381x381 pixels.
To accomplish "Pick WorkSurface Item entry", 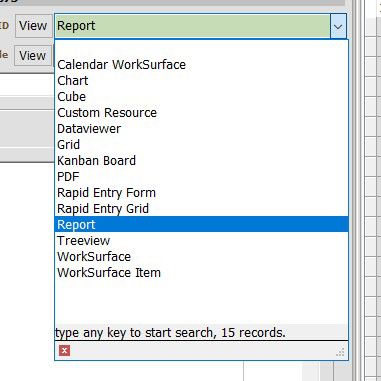I will coord(109,273).
